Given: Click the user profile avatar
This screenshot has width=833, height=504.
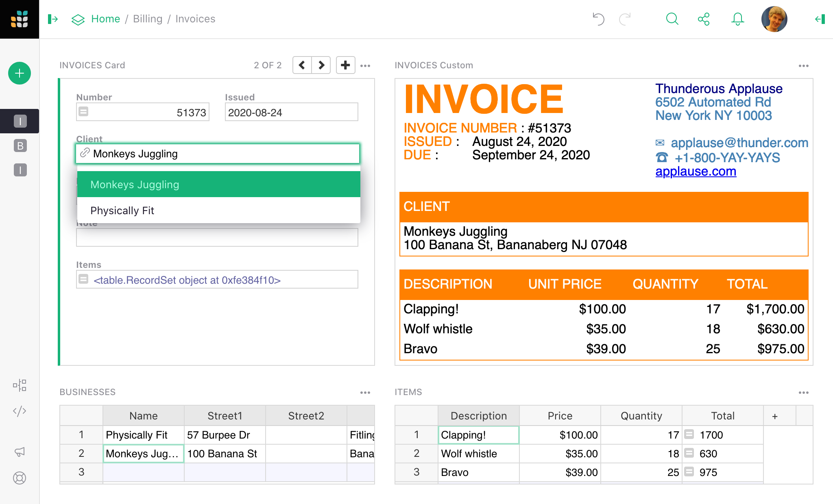Looking at the screenshot, I should pos(774,19).
